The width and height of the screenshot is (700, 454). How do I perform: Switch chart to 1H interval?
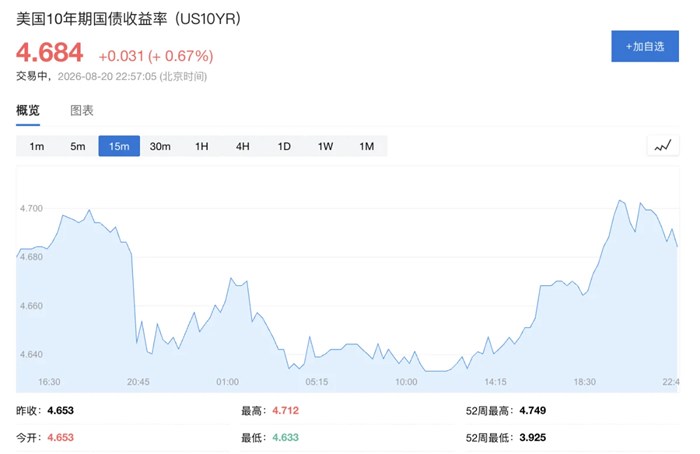pos(202,146)
